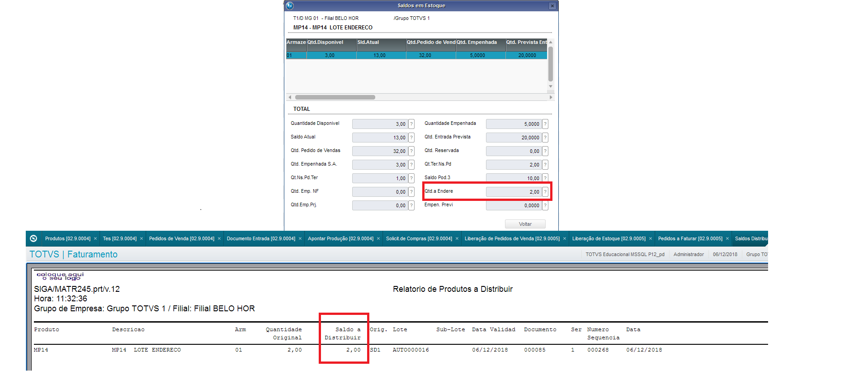Click the Administrador status entry
Image resolution: width=868 pixels, height=371 pixels.
[x=689, y=254]
